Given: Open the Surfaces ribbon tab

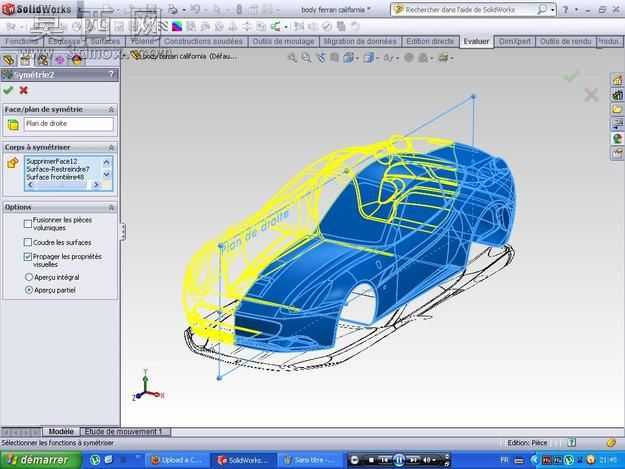Looking at the screenshot, I should click(105, 41).
